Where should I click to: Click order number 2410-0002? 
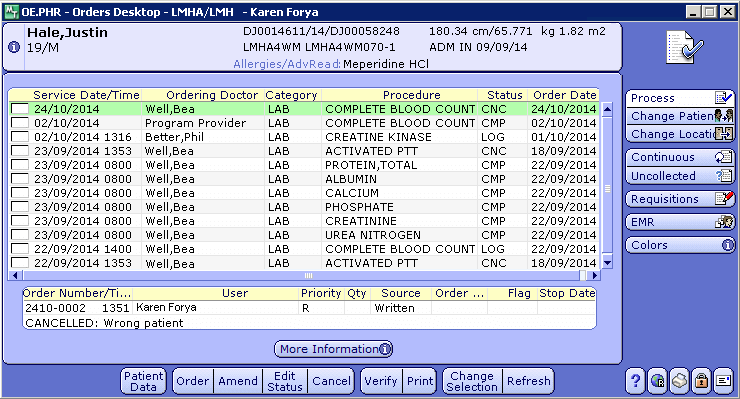(x=55, y=308)
